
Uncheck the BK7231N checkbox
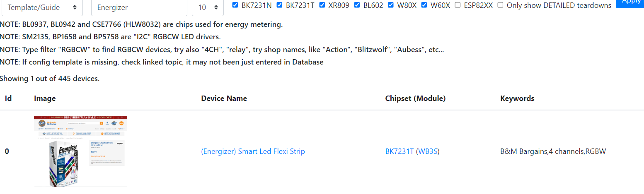point(235,5)
